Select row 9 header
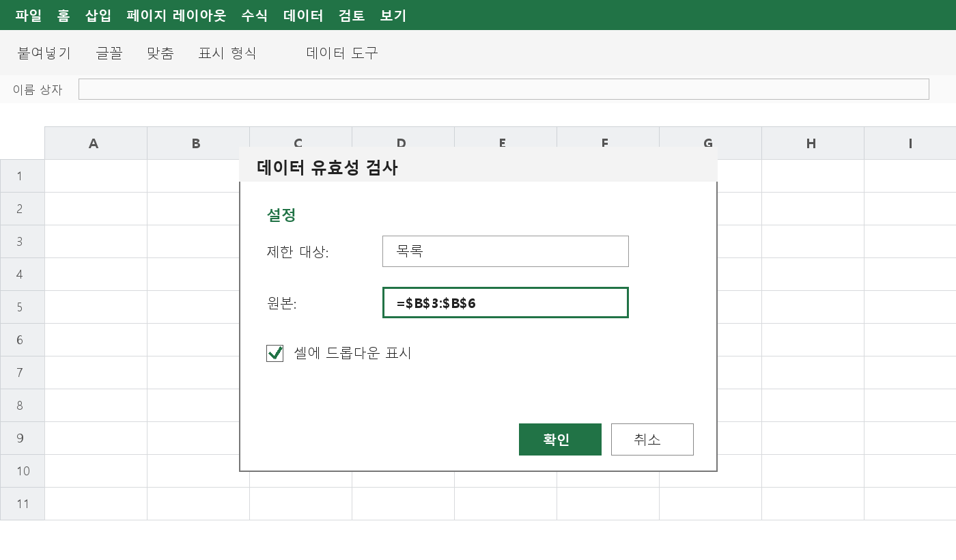The width and height of the screenshot is (956, 560). coord(23,438)
